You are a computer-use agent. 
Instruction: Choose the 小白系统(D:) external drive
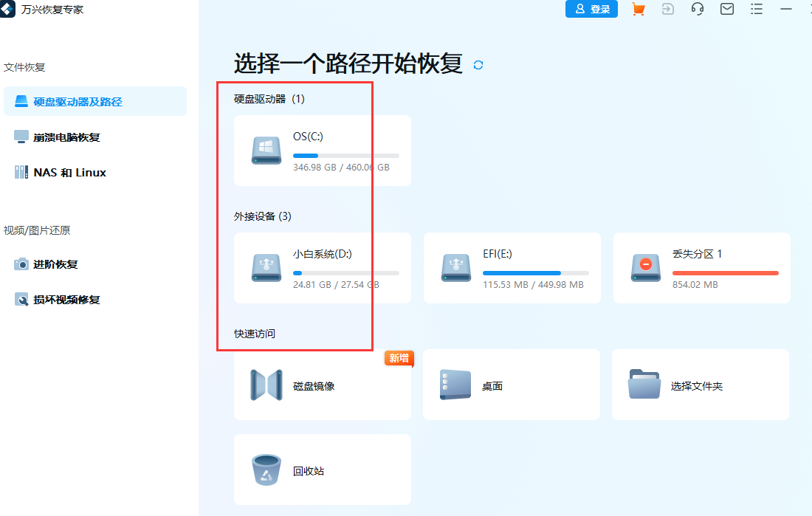tap(322, 268)
